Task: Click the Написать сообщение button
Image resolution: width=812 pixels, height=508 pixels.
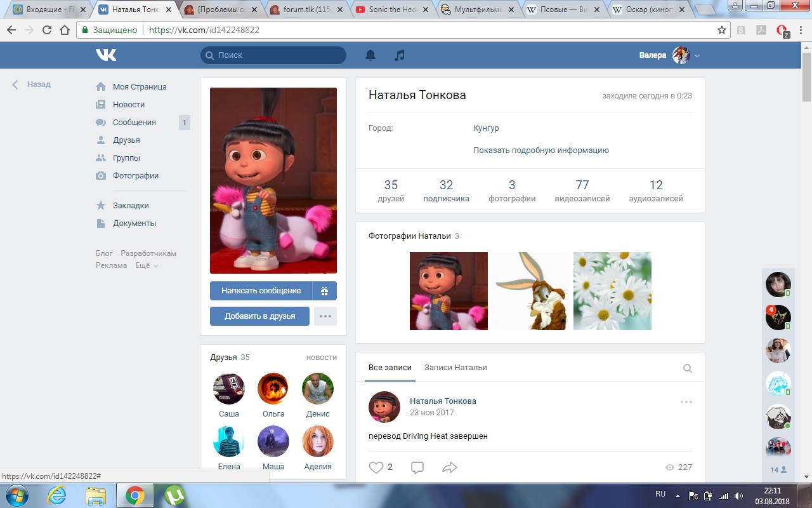Action: tap(261, 291)
